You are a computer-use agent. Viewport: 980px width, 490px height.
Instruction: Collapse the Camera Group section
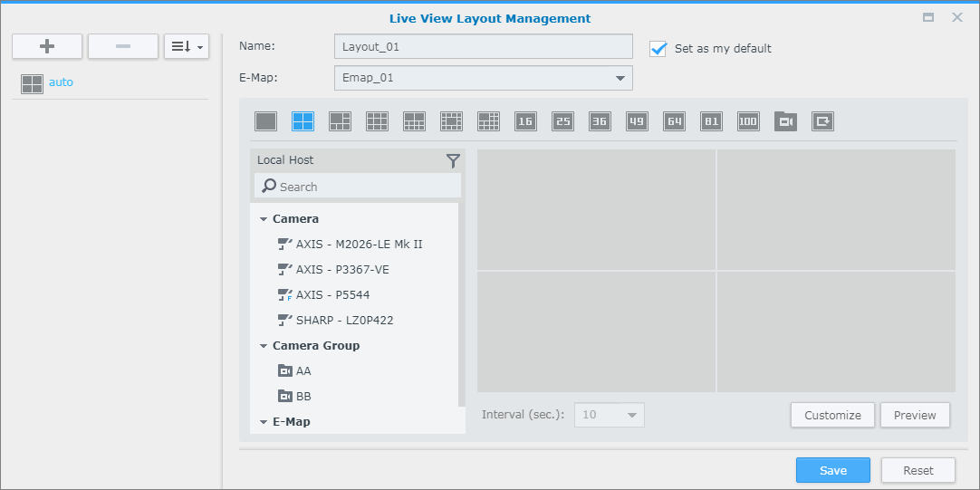click(264, 346)
